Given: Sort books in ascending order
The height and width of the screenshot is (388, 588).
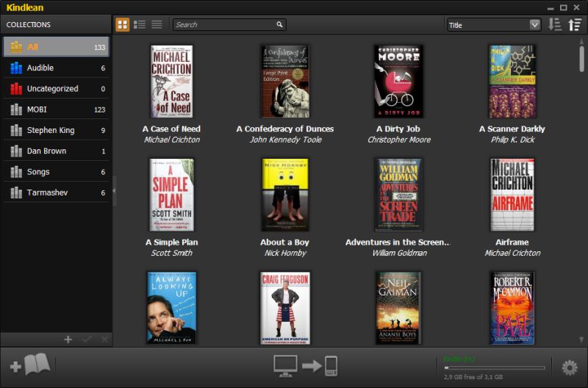Looking at the screenshot, I should (575, 25).
